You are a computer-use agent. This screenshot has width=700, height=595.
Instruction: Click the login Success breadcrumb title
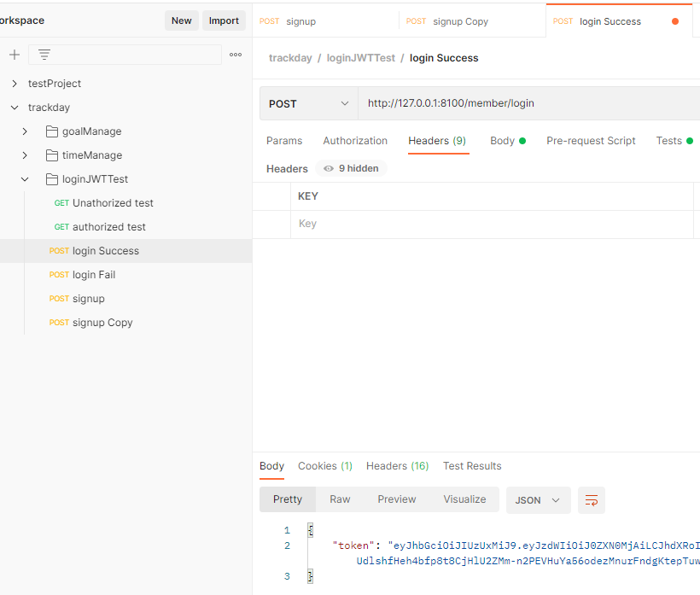tap(444, 58)
